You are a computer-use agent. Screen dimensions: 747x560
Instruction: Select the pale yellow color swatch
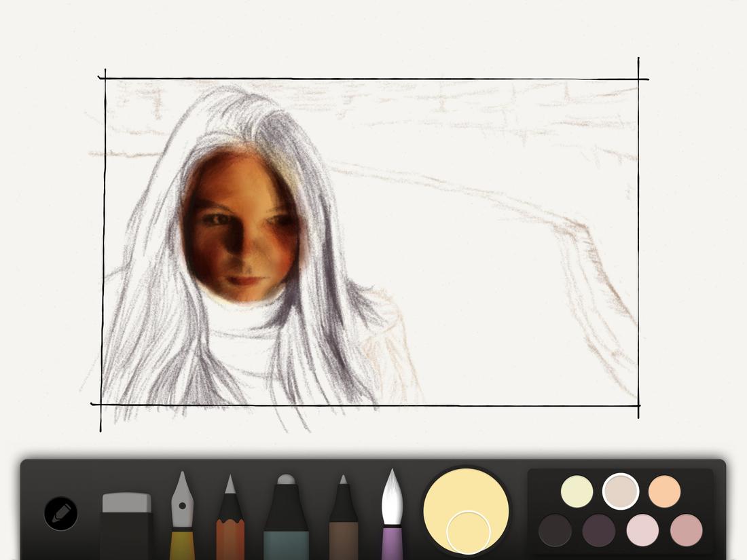click(x=577, y=491)
